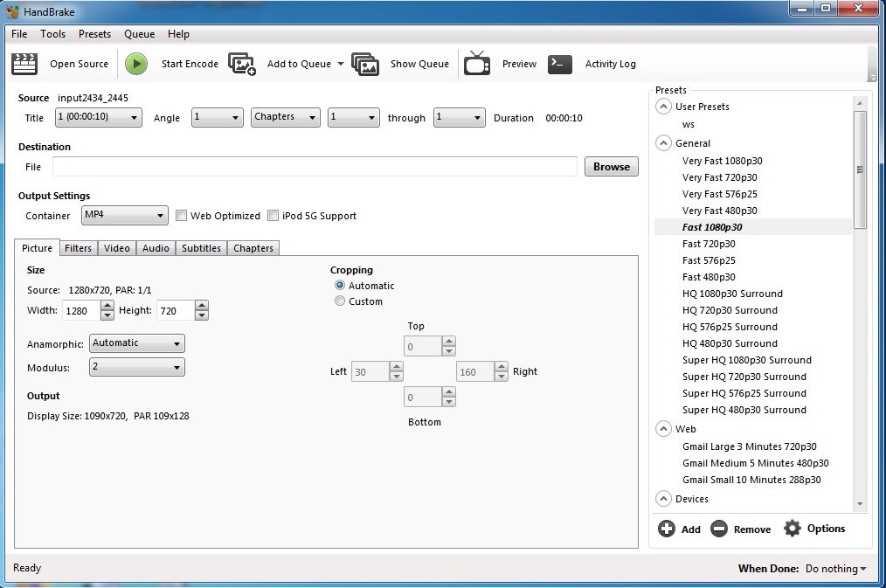
Task: Decrease the Height with down stepper arrow
Action: click(202, 315)
